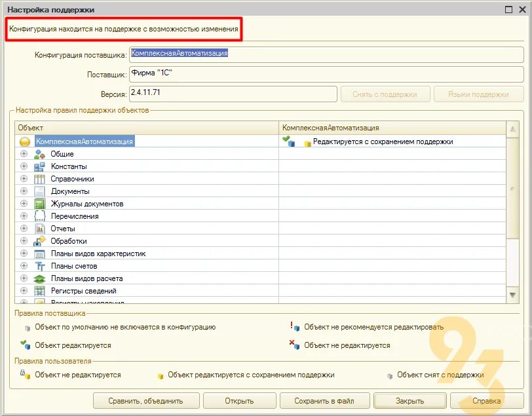The width and height of the screenshot is (532, 416).
Task: Click the Языки поддержки button
Action: tap(479, 94)
